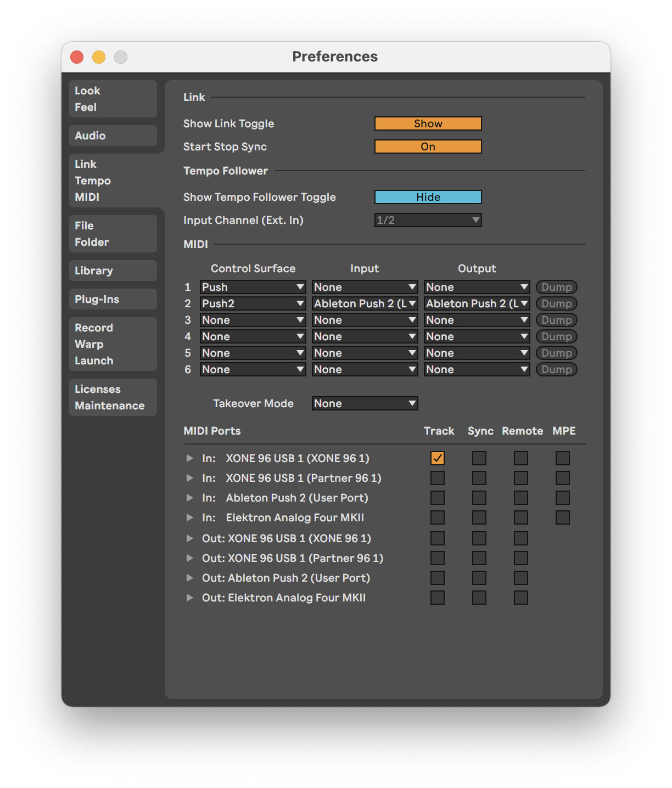Open row 1 Output dropdown
Viewport: 672px width, 788px height.
(477, 287)
